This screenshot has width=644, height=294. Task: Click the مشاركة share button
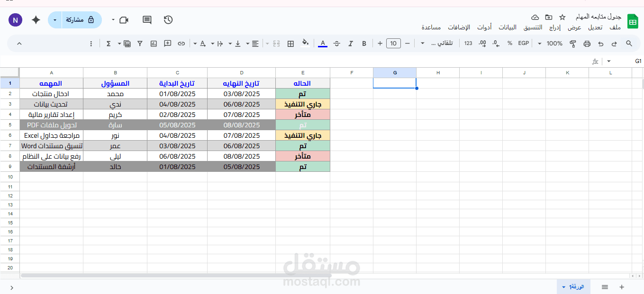81,20
